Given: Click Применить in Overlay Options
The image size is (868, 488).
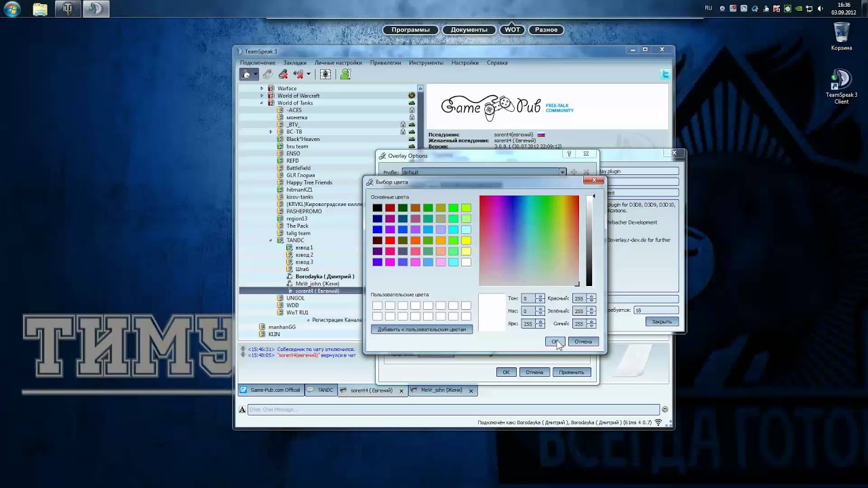Looking at the screenshot, I should (x=572, y=372).
